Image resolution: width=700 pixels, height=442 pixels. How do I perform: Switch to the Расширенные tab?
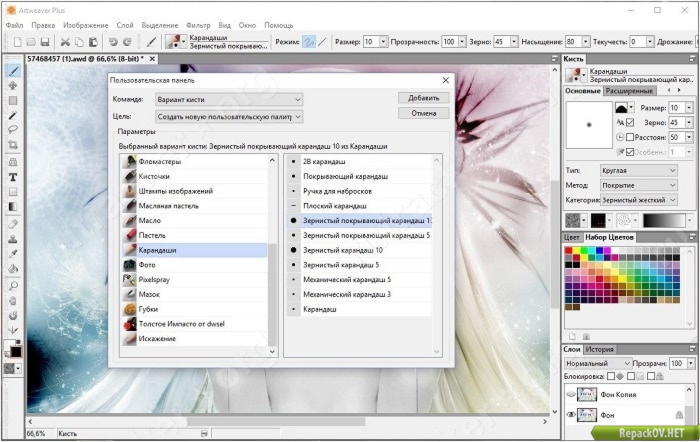[x=628, y=91]
